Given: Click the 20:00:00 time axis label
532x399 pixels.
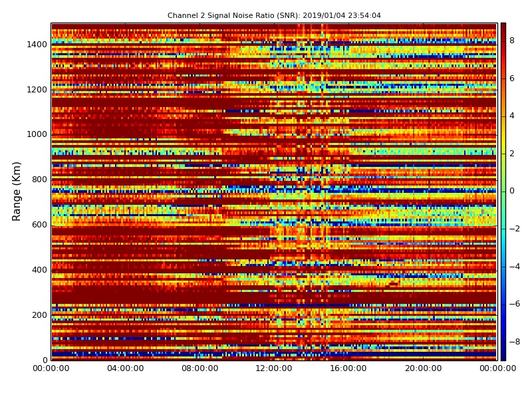Looking at the screenshot, I should coord(423,368).
